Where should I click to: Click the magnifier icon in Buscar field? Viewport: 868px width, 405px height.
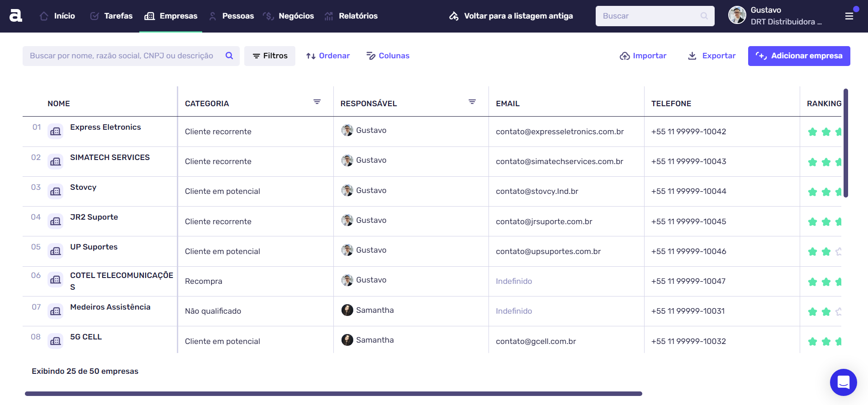coord(704,16)
